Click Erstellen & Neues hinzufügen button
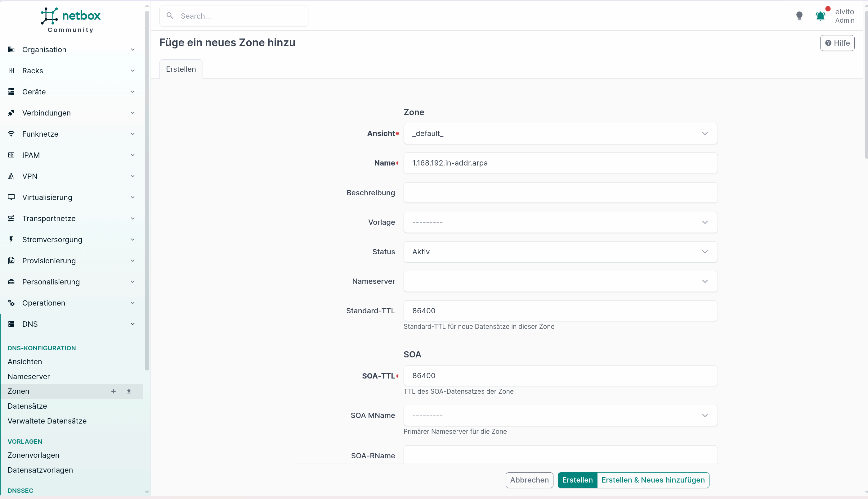 point(653,480)
